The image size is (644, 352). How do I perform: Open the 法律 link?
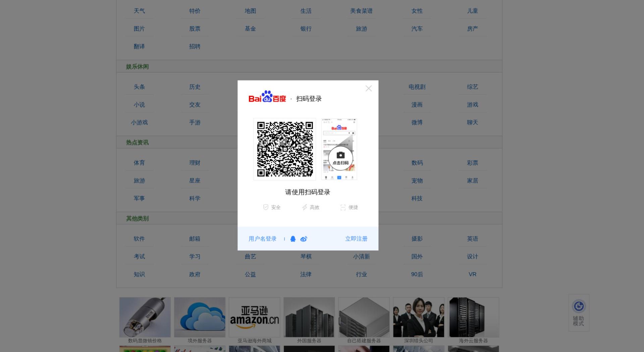pos(306,274)
